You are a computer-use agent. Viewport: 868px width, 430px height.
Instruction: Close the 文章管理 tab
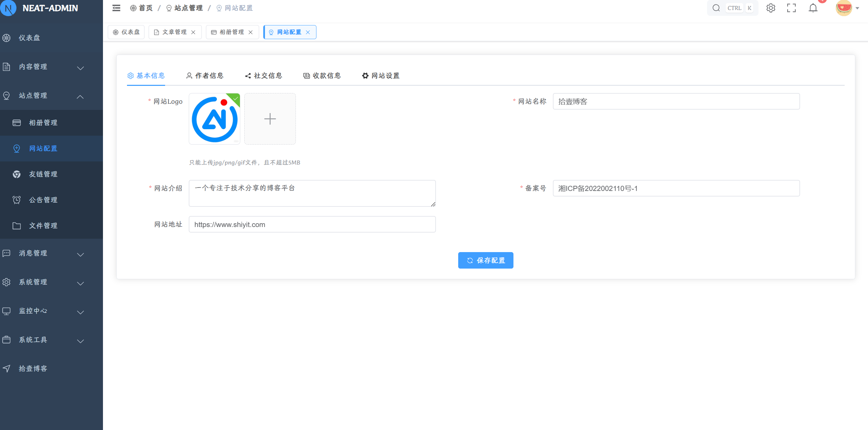[194, 32]
